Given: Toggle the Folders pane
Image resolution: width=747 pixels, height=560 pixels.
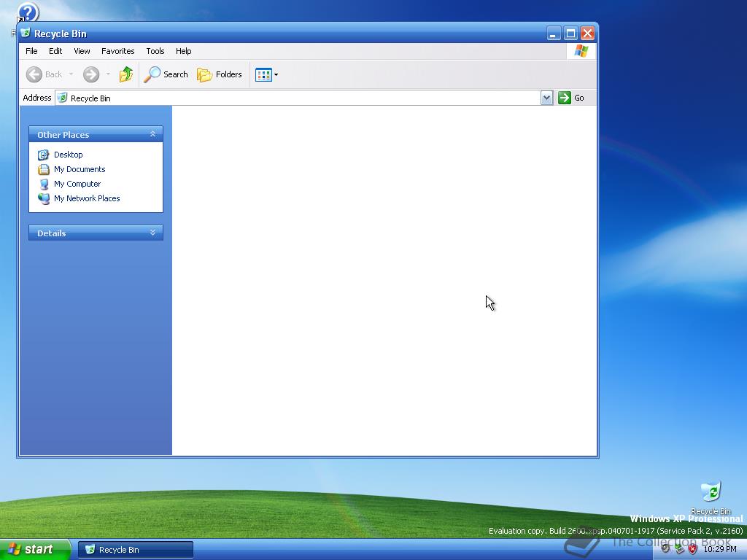Looking at the screenshot, I should (220, 74).
